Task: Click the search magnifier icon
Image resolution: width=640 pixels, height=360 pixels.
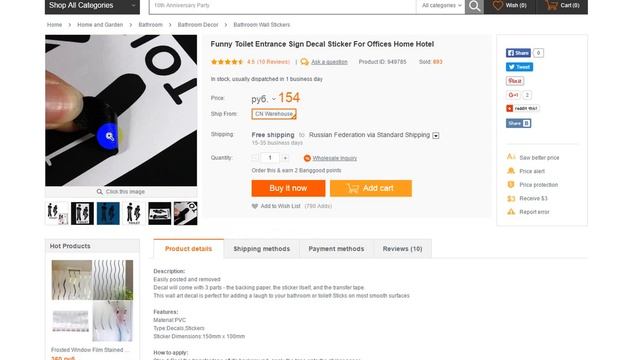Action: [474, 6]
